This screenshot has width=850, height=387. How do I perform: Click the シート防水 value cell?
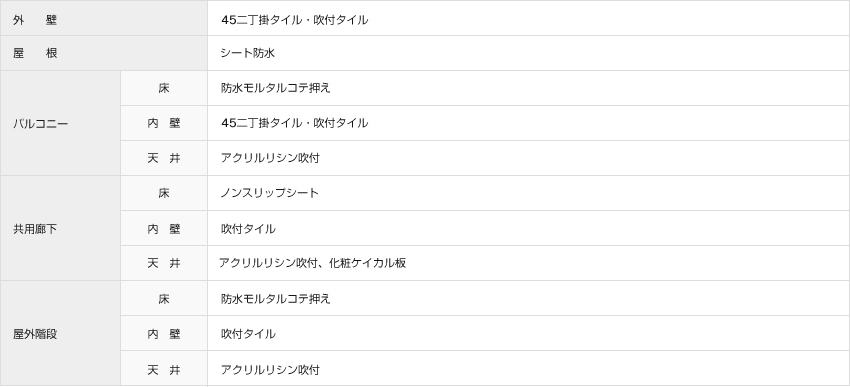point(529,53)
